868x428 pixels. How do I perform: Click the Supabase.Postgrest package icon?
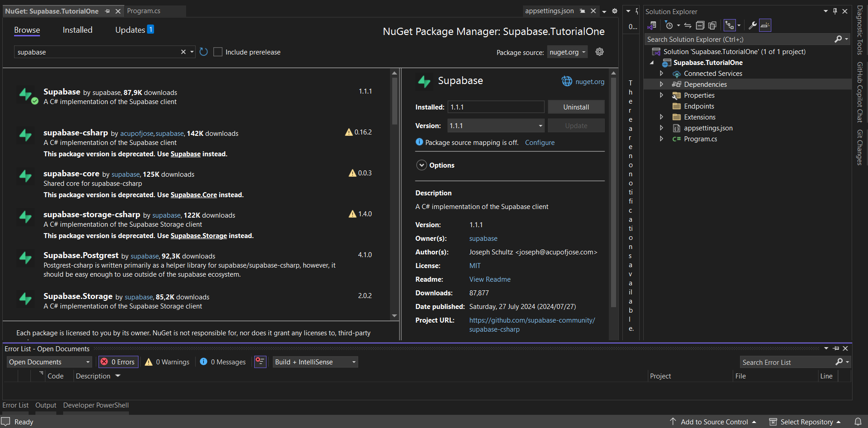pyautogui.click(x=25, y=258)
